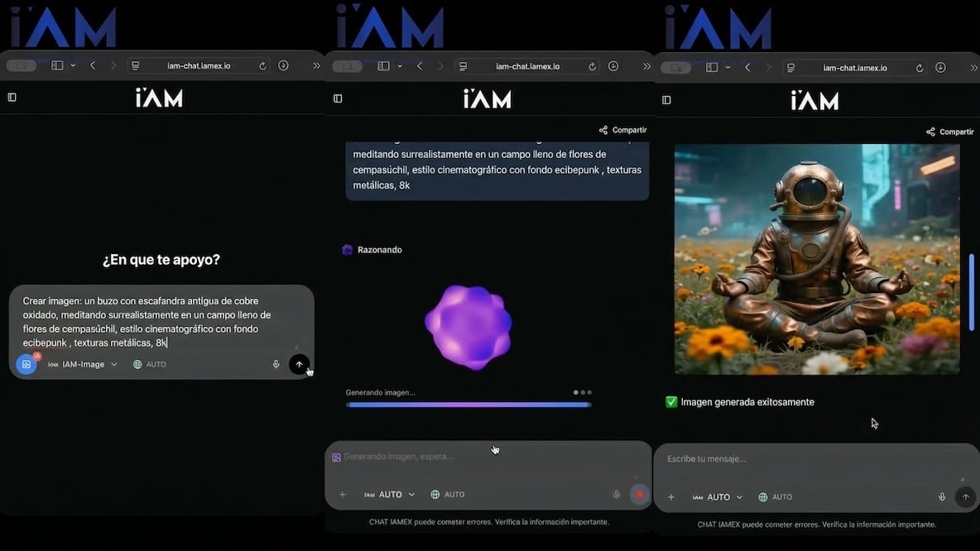980x551 pixels.
Task: Click Compartir in the Razonando chat window
Action: click(x=622, y=130)
